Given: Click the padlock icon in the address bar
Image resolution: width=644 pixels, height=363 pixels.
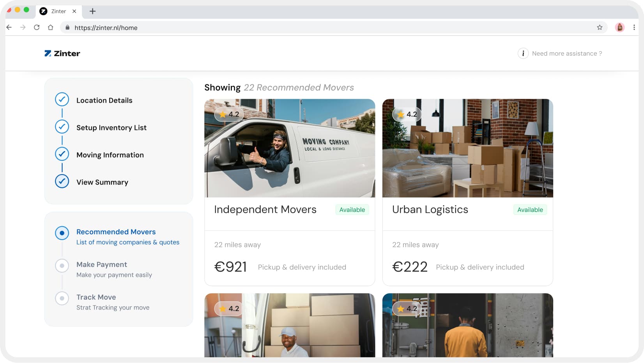Looking at the screenshot, I should tap(67, 28).
